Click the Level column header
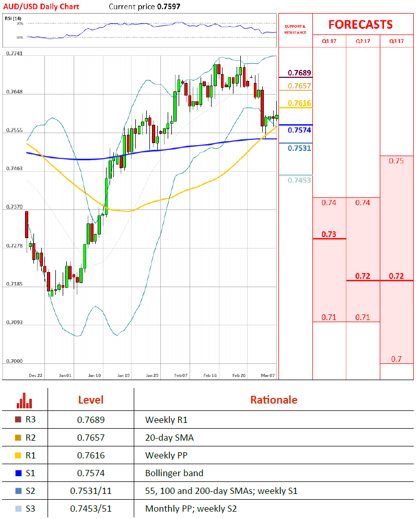This screenshot has height=519, width=420. (91, 400)
